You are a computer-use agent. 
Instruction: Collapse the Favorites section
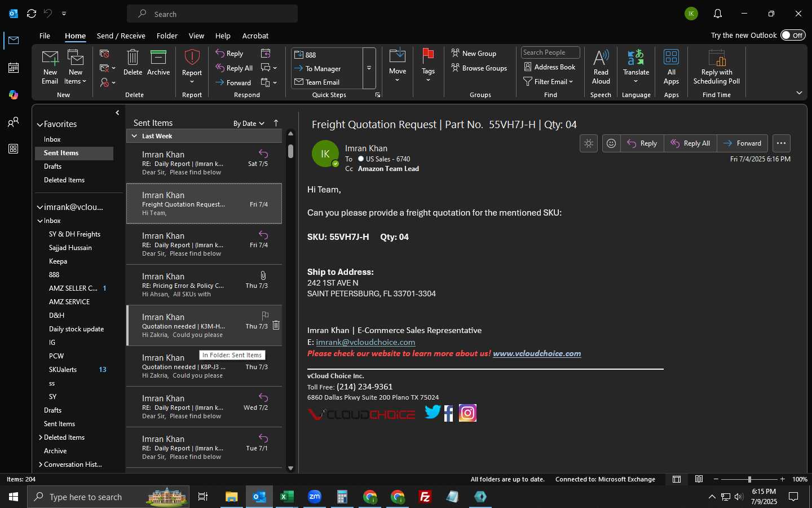[x=40, y=124]
